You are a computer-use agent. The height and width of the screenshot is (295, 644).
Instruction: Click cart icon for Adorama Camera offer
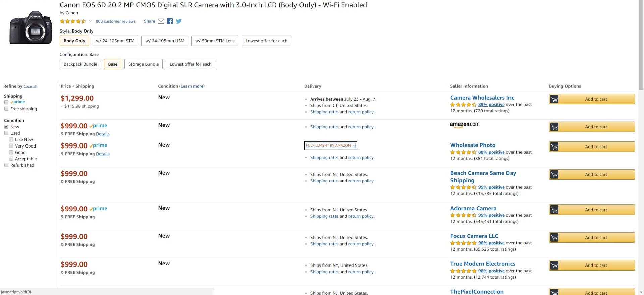554,210
